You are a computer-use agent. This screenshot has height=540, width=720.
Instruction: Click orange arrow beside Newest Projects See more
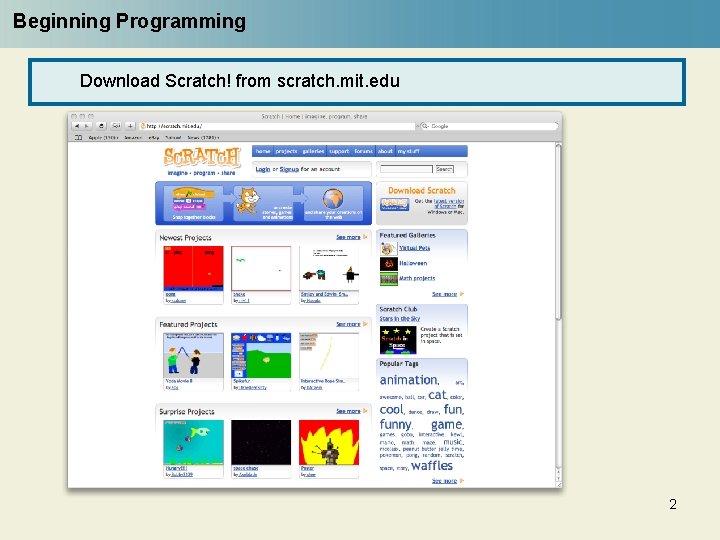[366, 237]
